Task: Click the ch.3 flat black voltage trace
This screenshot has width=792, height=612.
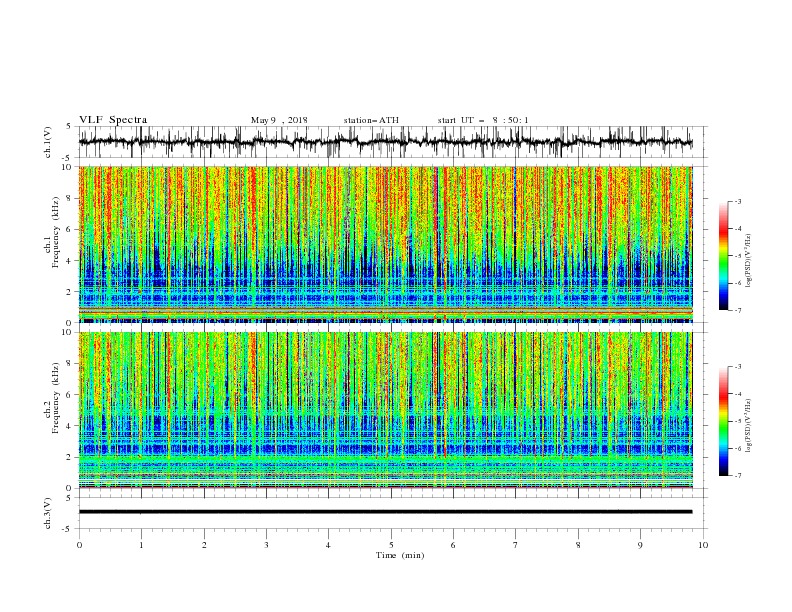Action: pyautogui.click(x=385, y=512)
